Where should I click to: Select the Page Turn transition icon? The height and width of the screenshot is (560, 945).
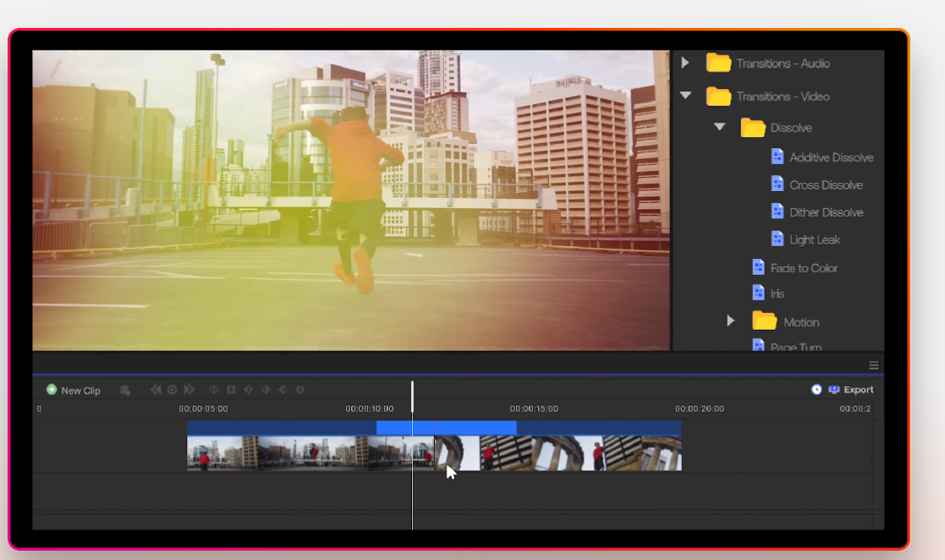(x=760, y=345)
